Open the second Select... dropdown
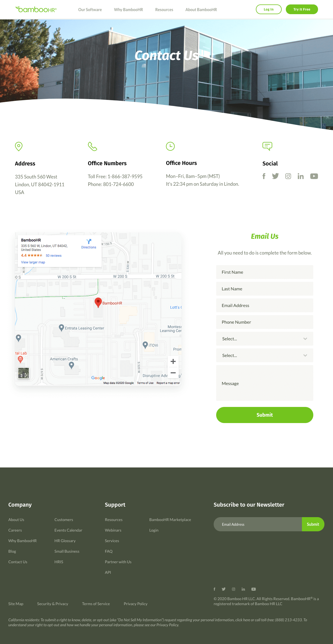 [x=265, y=355]
